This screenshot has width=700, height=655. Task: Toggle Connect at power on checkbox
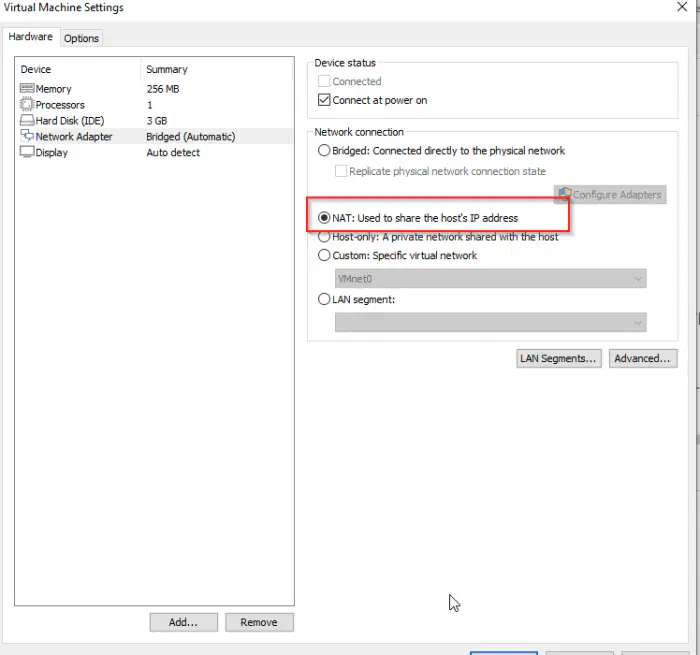pos(324,100)
